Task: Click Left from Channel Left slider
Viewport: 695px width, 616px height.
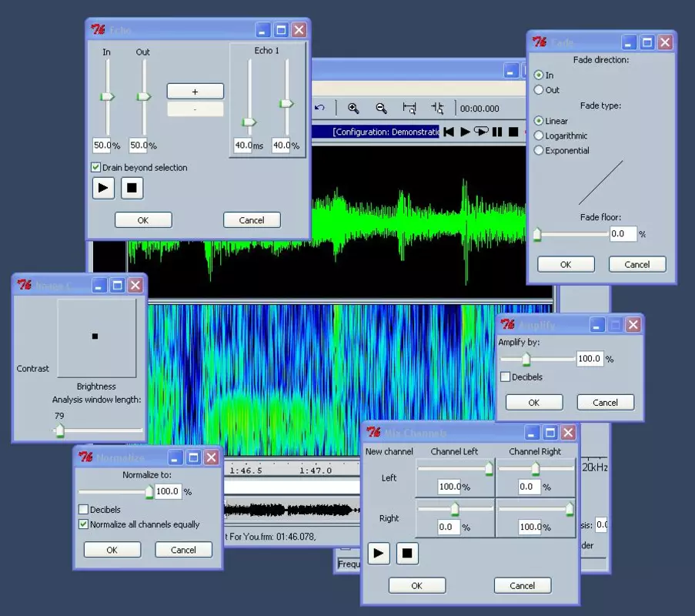Action: point(489,468)
